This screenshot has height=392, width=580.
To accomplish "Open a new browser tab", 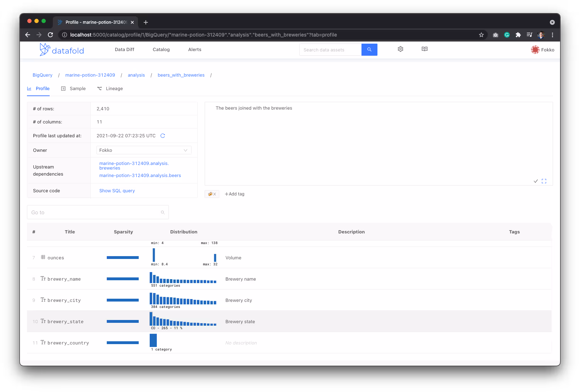I will click(x=146, y=22).
